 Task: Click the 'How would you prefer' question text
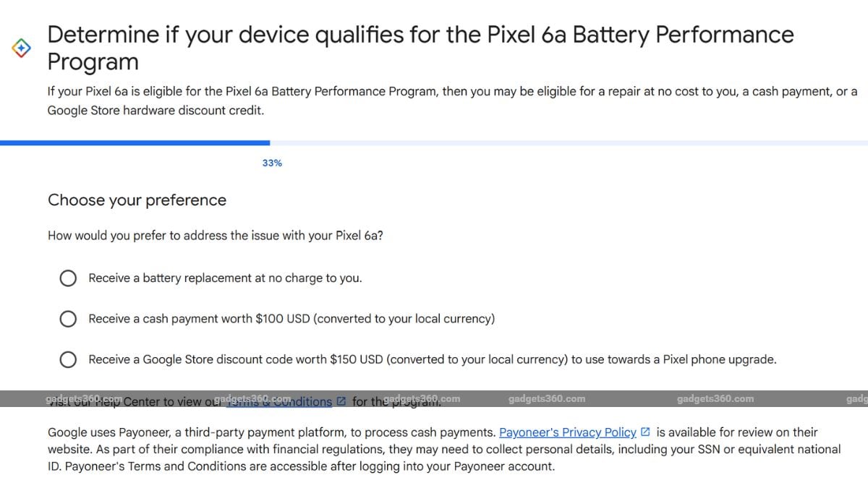(215, 236)
